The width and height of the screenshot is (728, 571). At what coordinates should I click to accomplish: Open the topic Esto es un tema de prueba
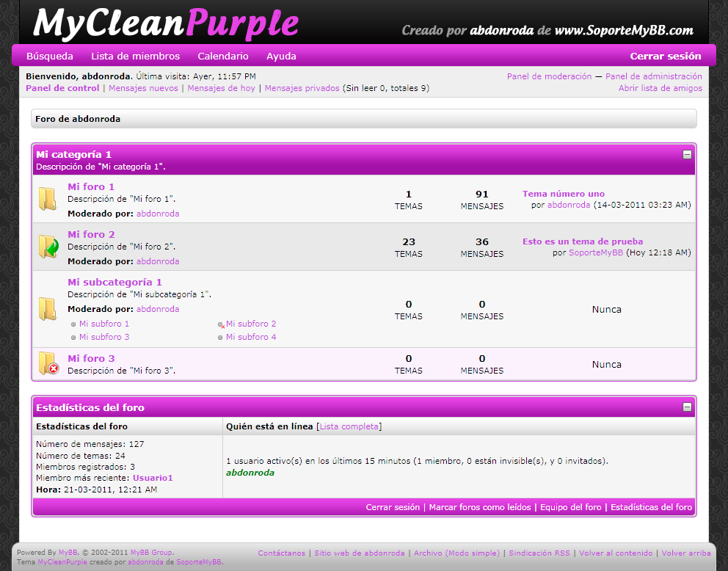pyautogui.click(x=583, y=241)
